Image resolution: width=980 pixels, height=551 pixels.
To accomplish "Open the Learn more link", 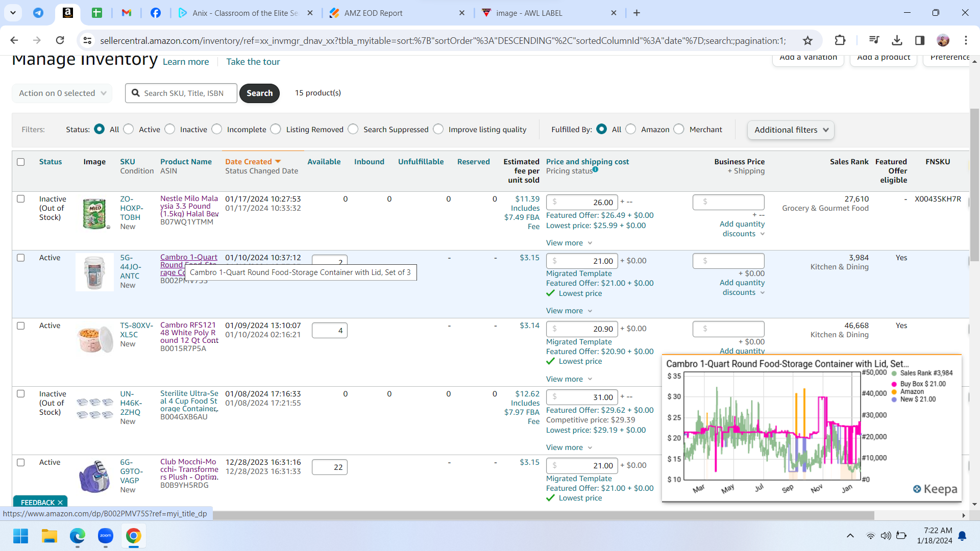I will point(186,62).
